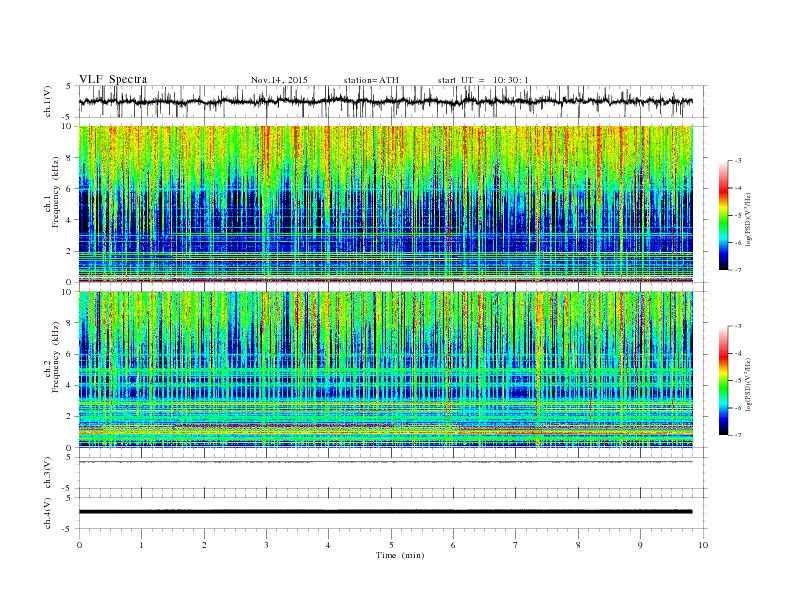Viewport: 792px width, 612px height.
Task: Click the time axis tick label "3"
Action: pyautogui.click(x=266, y=545)
